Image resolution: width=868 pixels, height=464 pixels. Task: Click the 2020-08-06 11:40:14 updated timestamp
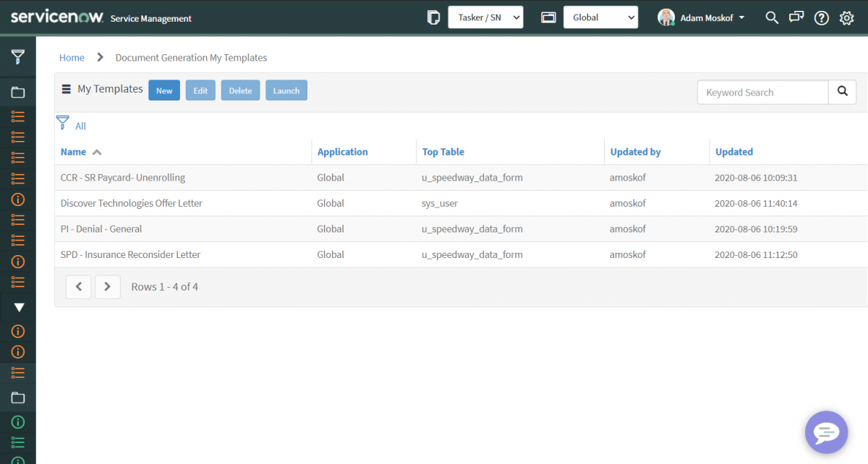(x=756, y=203)
